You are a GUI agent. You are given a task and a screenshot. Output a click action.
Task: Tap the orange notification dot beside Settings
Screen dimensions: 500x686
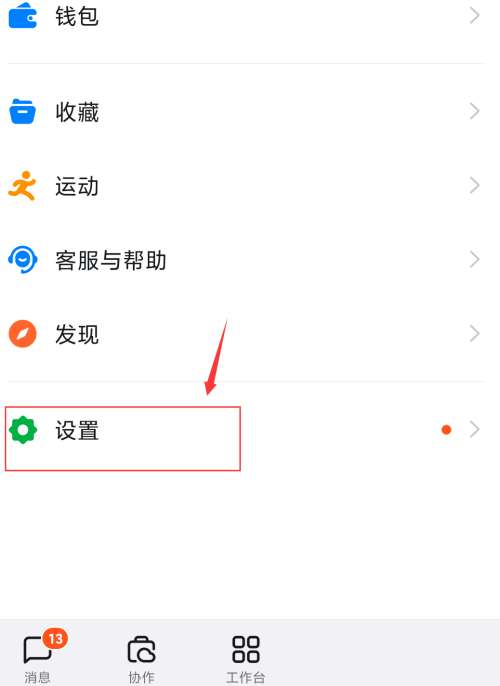446,430
